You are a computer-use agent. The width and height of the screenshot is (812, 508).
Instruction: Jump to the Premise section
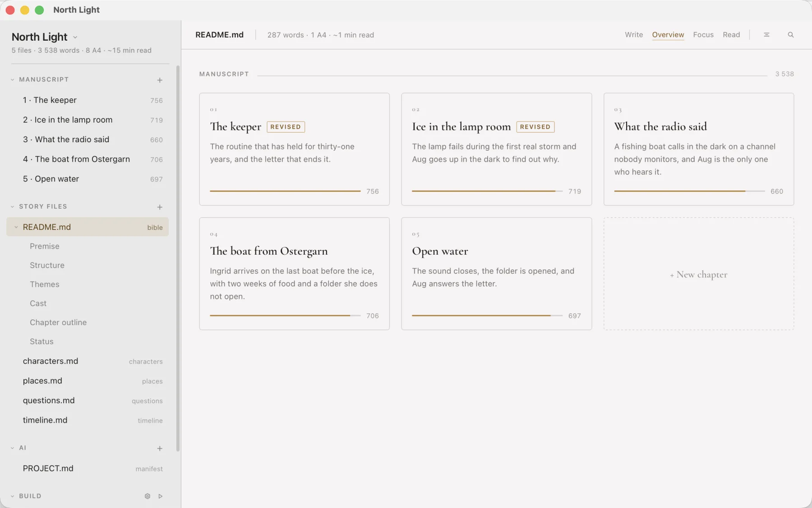[45, 246]
